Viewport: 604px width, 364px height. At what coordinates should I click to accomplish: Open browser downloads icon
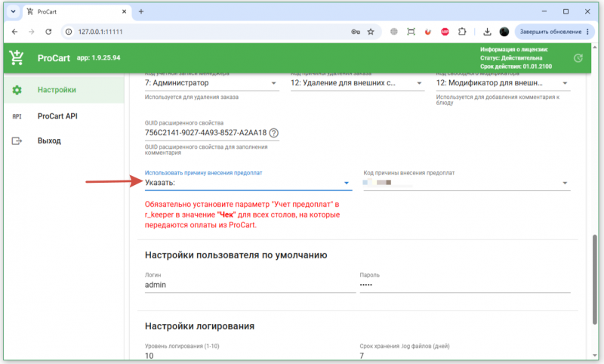487,32
